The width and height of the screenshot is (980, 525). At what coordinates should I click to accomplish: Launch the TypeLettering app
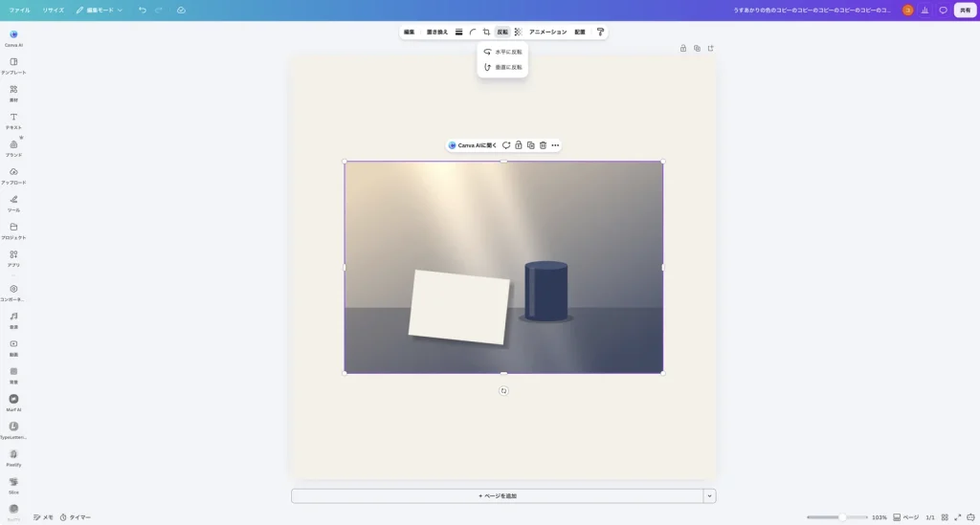click(x=13, y=429)
